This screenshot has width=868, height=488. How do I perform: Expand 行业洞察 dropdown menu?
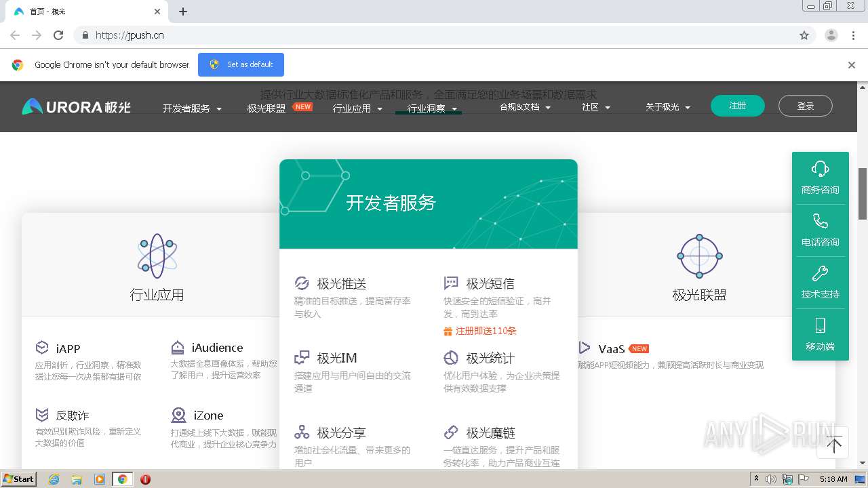tap(432, 108)
